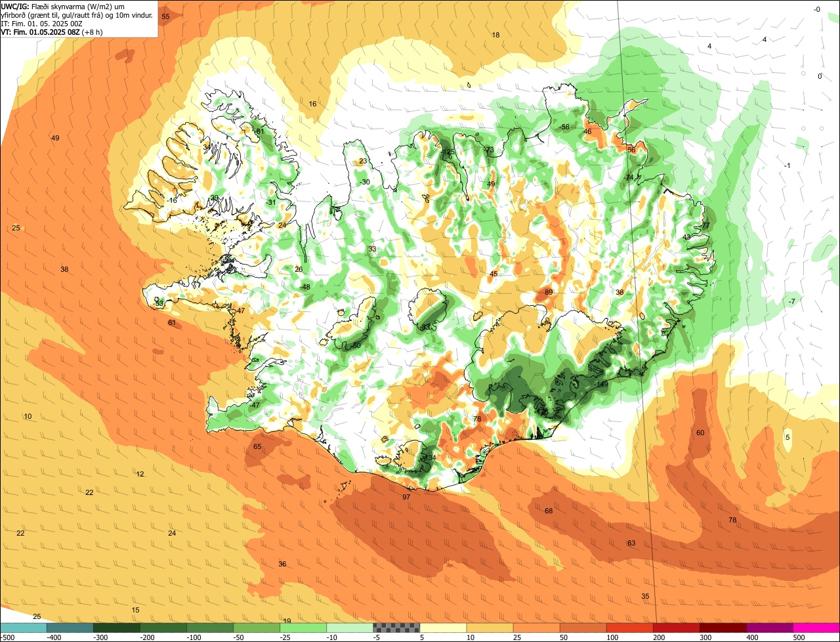Select the light green swatch between -25 and -10

(x=303, y=628)
